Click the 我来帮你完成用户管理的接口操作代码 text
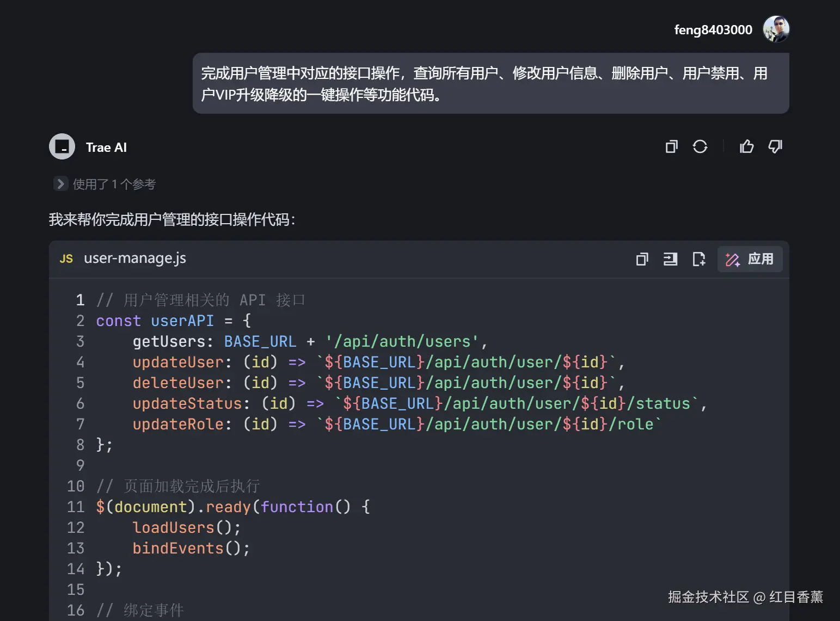This screenshot has width=840, height=621. (x=172, y=219)
